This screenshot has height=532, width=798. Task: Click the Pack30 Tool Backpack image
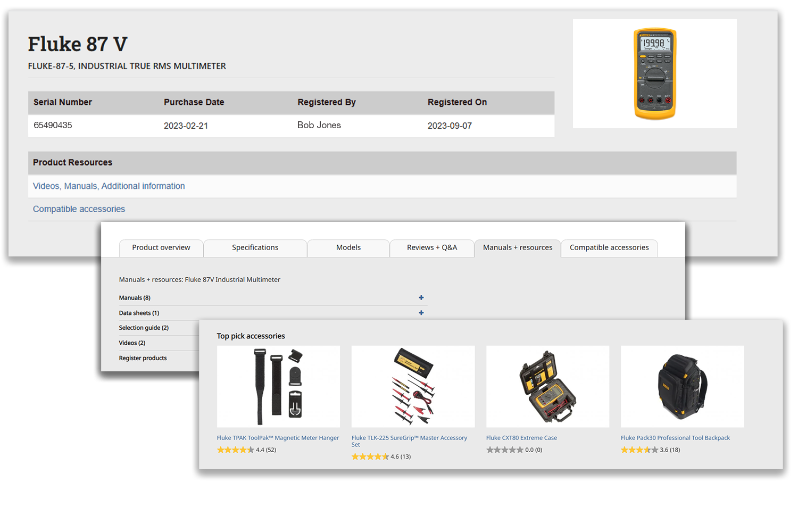(682, 386)
